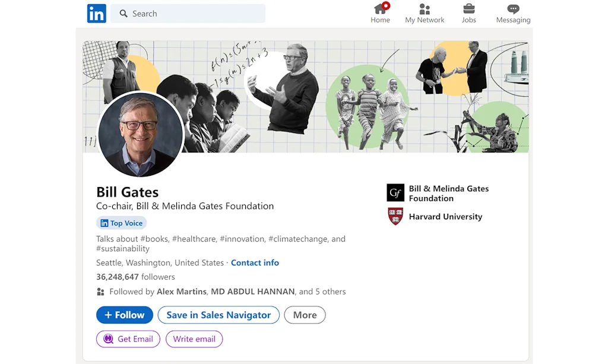Click the search magnifier icon
The image size is (608, 364).
pyautogui.click(x=123, y=14)
